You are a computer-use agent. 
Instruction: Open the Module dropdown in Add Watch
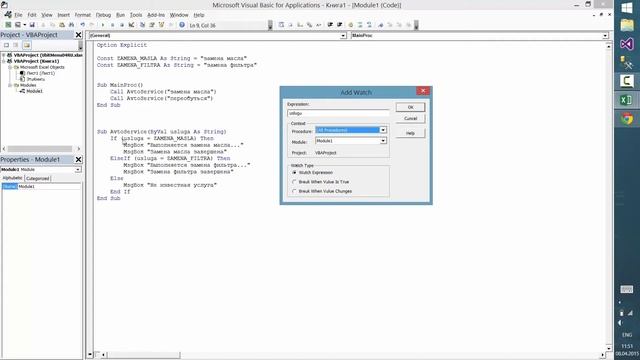pyautogui.click(x=383, y=141)
